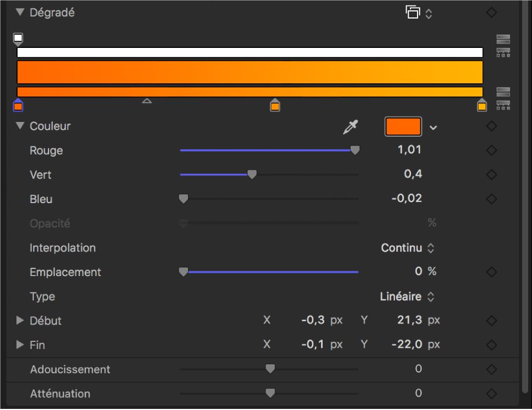Click the reverse opacity tags icon
Image resolution: width=532 pixels, height=410 pixels.
click(503, 39)
